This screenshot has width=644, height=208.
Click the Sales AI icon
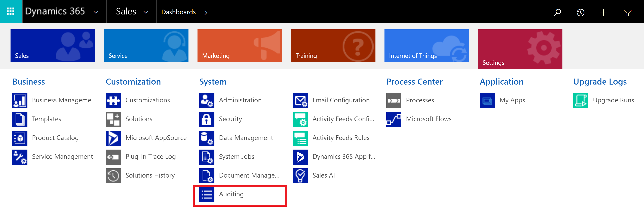click(x=300, y=175)
